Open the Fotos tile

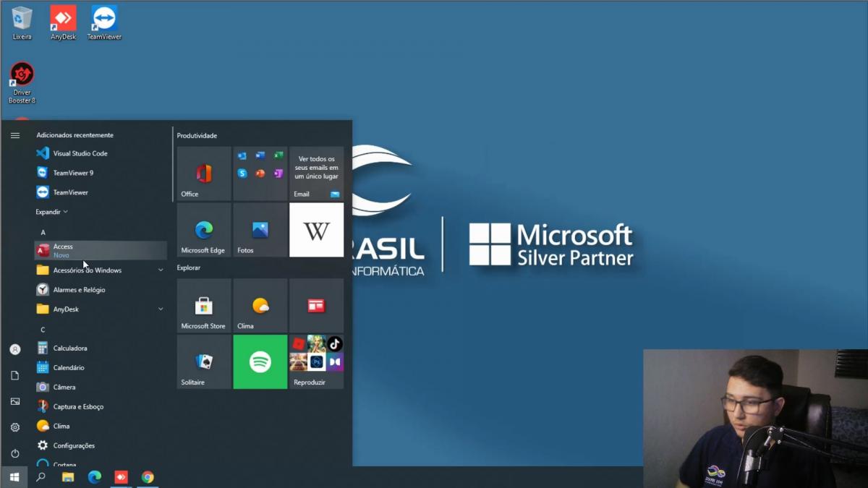(x=260, y=230)
